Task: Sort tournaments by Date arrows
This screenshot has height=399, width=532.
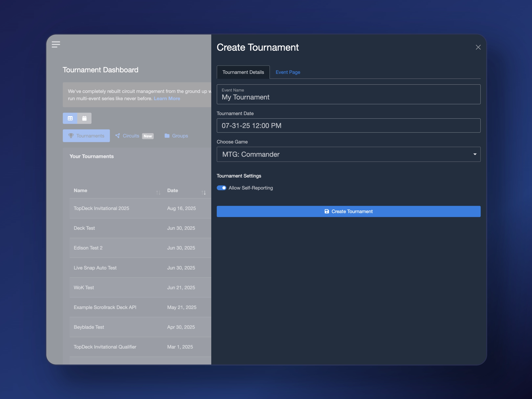Action: pos(203,193)
